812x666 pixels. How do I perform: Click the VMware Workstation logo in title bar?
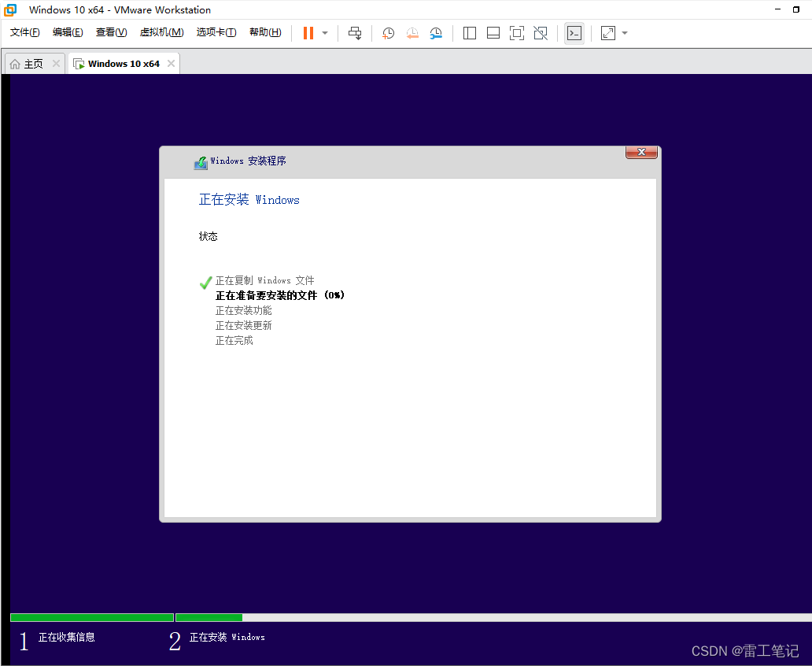coord(10,10)
